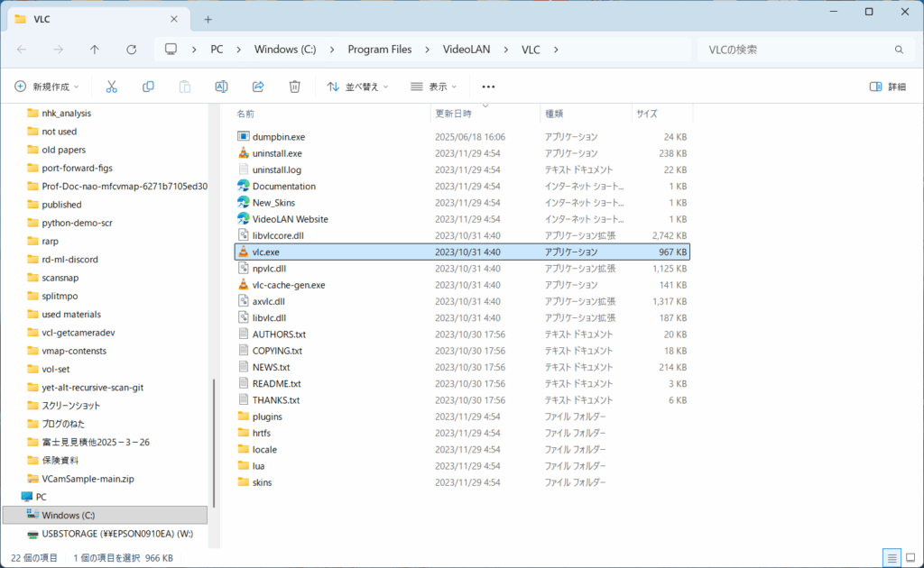924x568 pixels.
Task: Switch to details list view icon
Action: click(892, 557)
